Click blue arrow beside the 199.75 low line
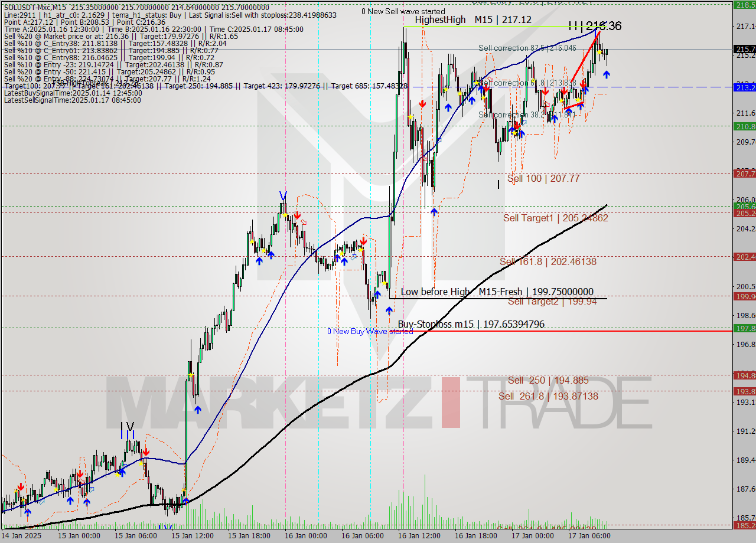This screenshot has height=543, width=756. point(389,310)
